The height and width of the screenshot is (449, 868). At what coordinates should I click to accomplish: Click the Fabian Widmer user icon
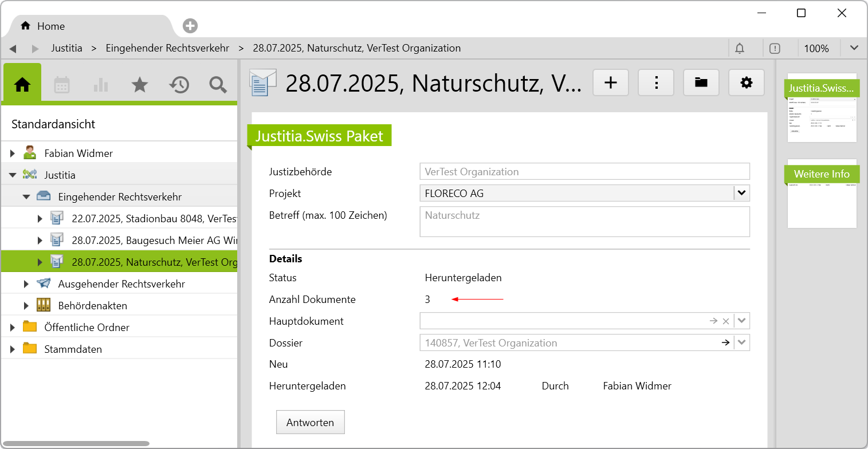click(30, 153)
